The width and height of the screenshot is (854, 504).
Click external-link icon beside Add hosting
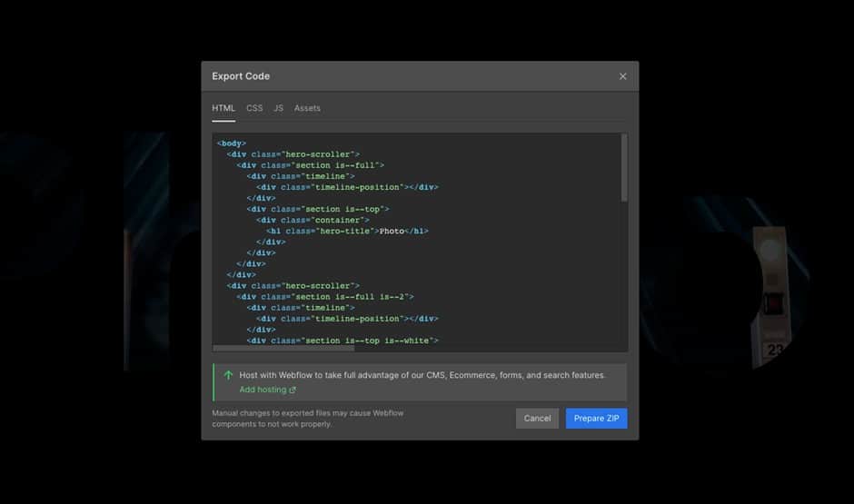(293, 390)
